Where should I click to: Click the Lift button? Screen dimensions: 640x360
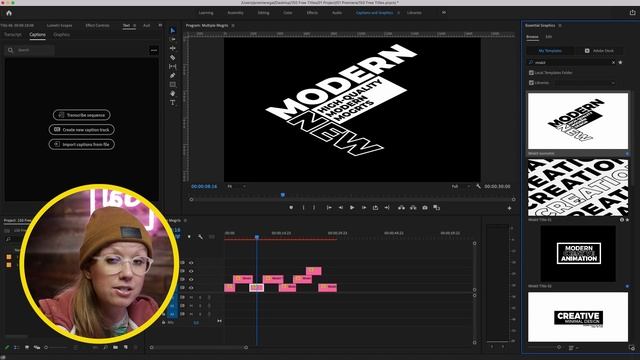402,208
